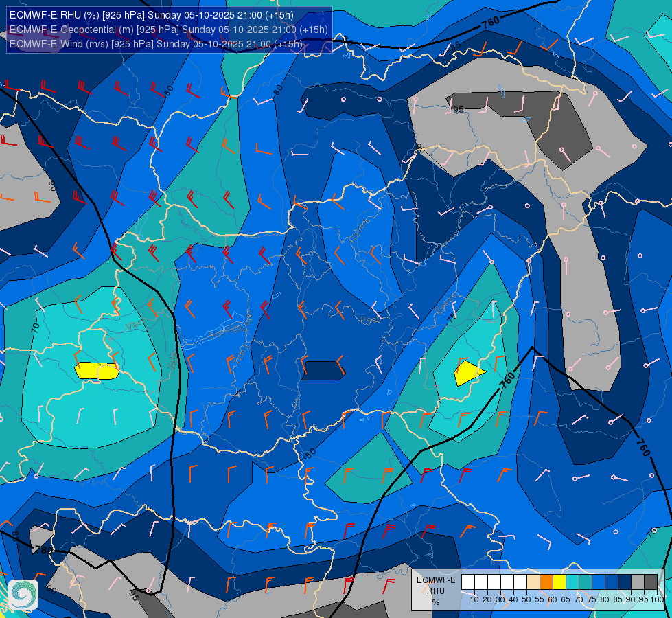Click the yellow hexagonal low-humidity patch on the left

(97, 371)
